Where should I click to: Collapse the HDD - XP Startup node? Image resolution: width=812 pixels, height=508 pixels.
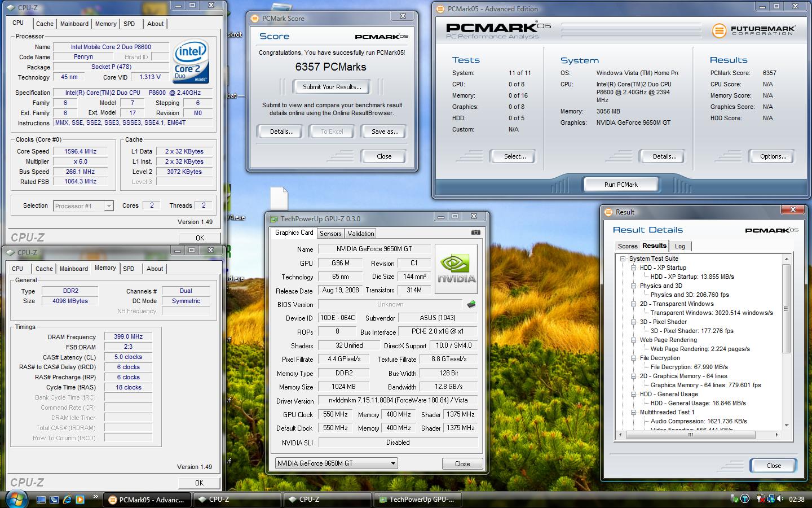[x=633, y=268]
